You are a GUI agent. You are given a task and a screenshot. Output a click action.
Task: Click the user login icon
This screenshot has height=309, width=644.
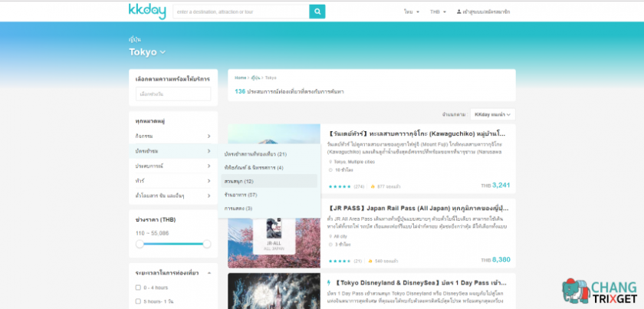tap(458, 12)
